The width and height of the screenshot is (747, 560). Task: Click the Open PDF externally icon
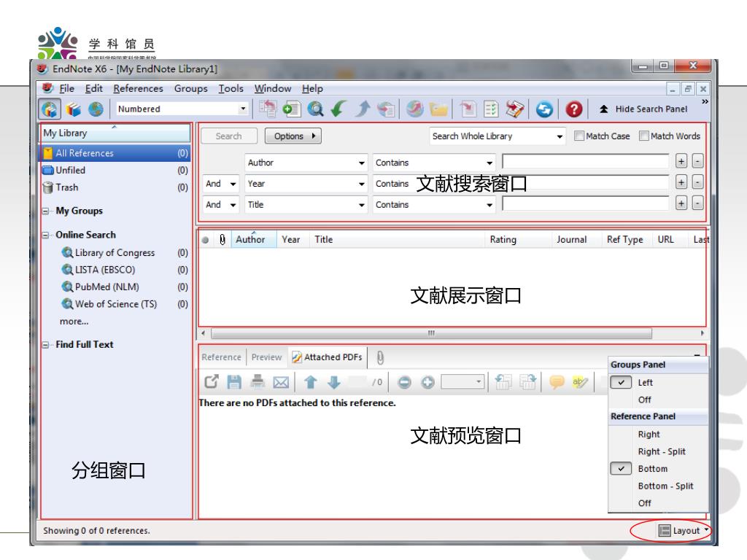212,382
